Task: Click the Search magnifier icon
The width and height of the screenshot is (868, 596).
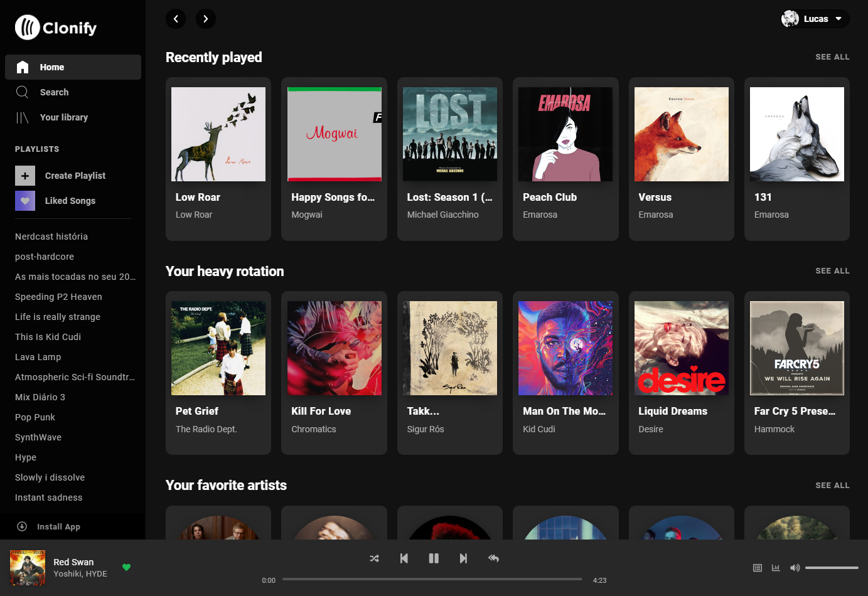Action: click(x=23, y=92)
